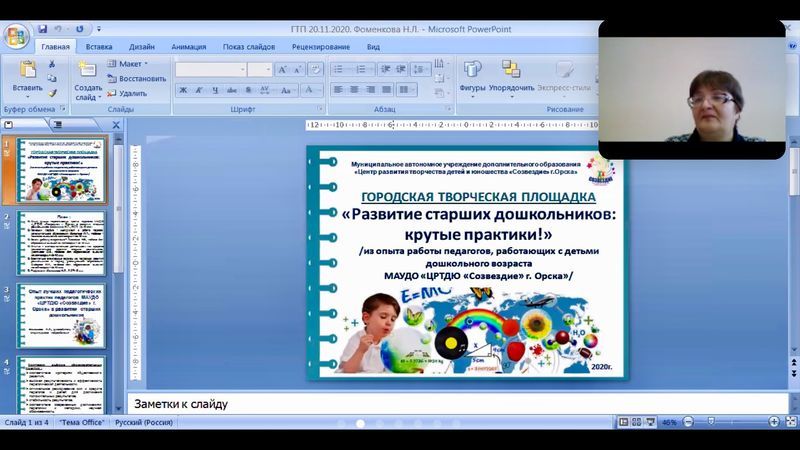
Task: Open the Вставка ribbon tab
Action: (x=99, y=46)
